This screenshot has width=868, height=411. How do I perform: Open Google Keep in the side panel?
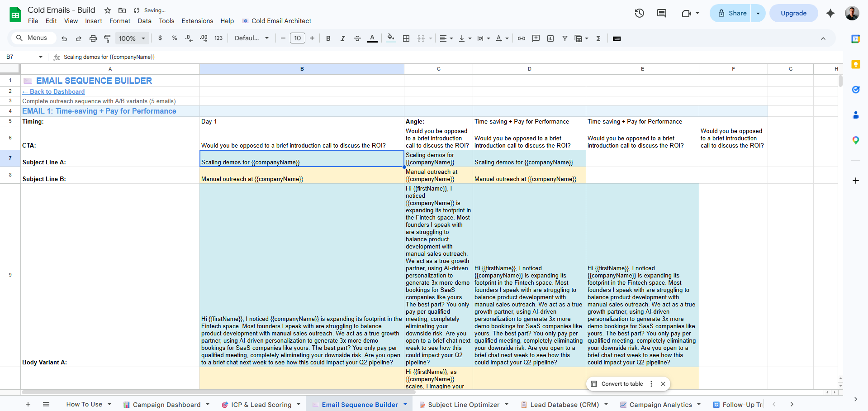tap(855, 64)
